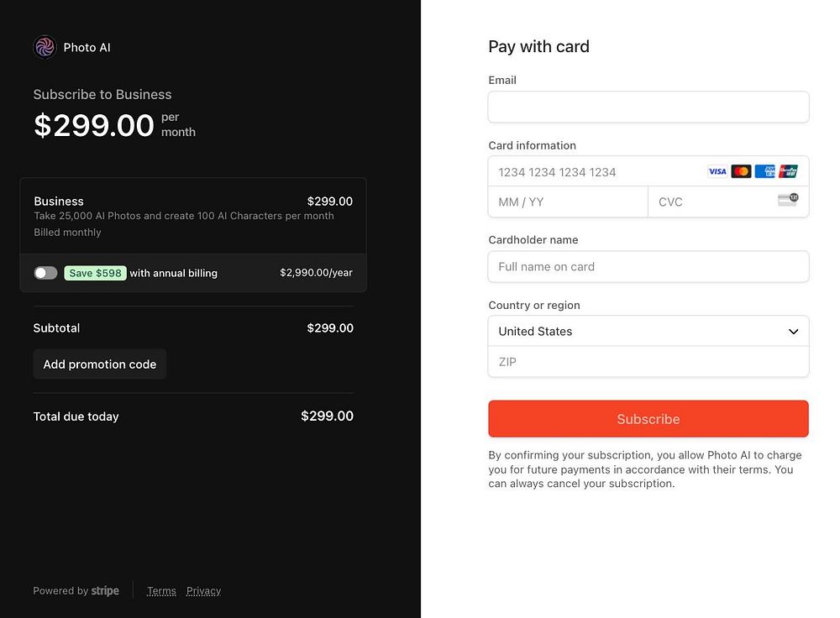Click the UnionPay card icon
This screenshot has height=618, width=840.
tap(788, 171)
